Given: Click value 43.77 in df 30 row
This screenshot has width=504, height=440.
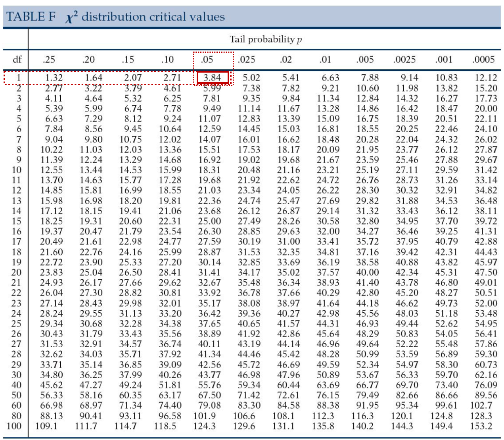Looking at the screenshot, I should [210, 375].
